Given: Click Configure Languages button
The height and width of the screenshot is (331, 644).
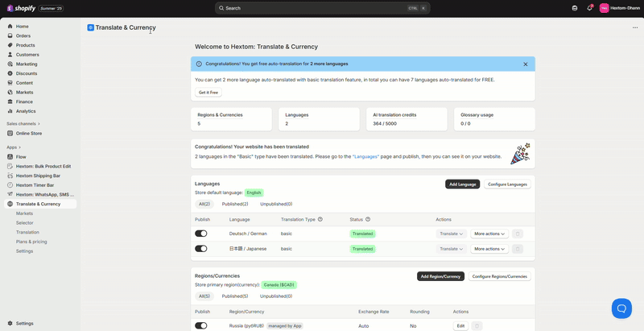Looking at the screenshot, I should click(507, 184).
